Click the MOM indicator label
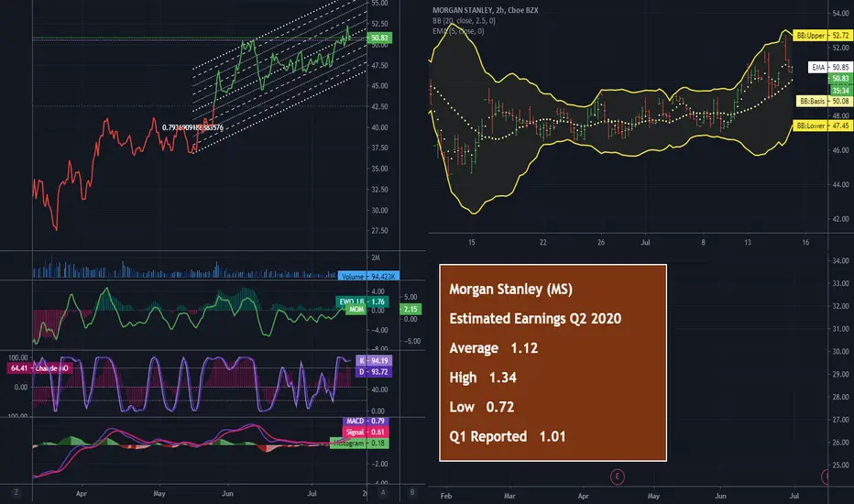This screenshot has height=504, width=854. 356,310
